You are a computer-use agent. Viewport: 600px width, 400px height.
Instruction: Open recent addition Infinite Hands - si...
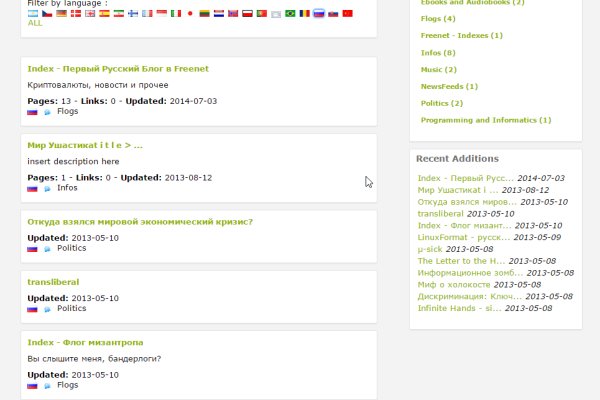[460, 309]
